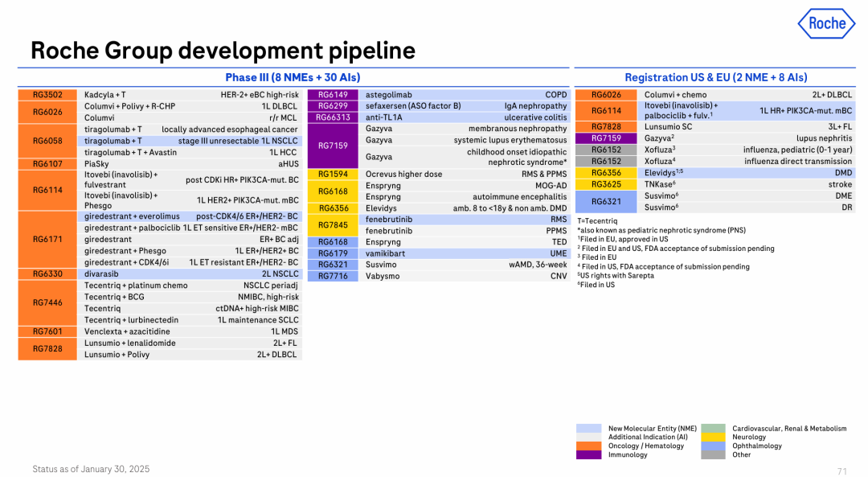Image resolution: width=868 pixels, height=477 pixels.
Task: Select the purple Immunology legend swatch
Action: [588, 454]
